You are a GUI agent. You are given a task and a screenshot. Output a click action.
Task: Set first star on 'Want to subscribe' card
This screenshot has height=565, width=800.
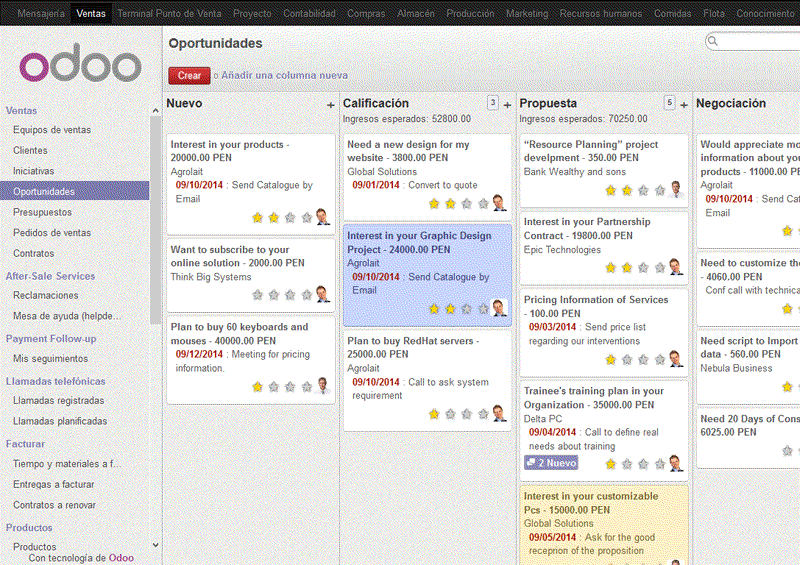point(257,295)
